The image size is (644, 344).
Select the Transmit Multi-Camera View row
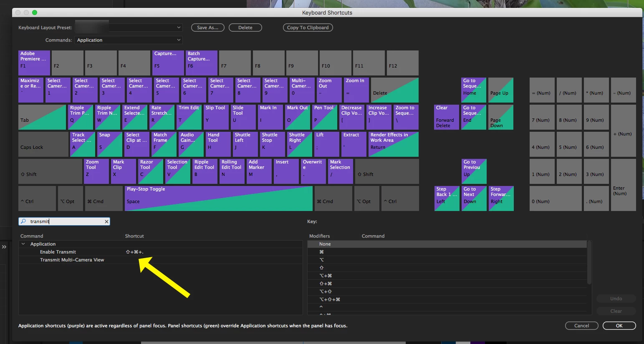coord(161,260)
